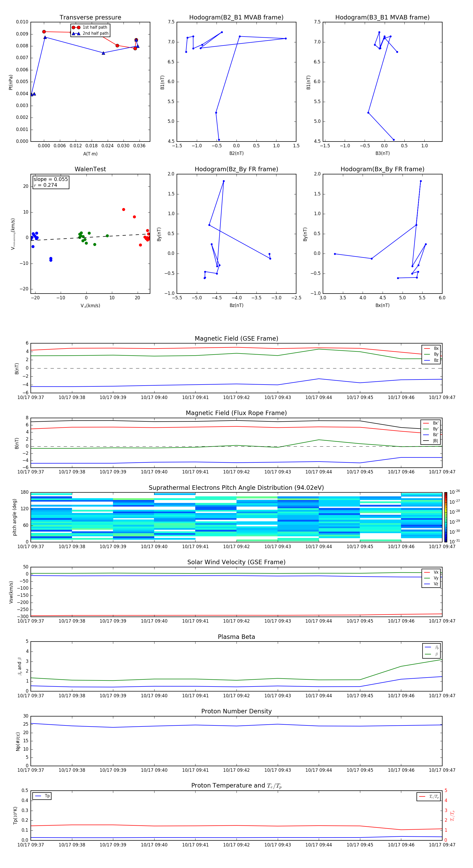This screenshot has height=868, width=473.
Task: Click the 'Hodogram(B3_B1 MVAB frame)' title
Action: 382,18
